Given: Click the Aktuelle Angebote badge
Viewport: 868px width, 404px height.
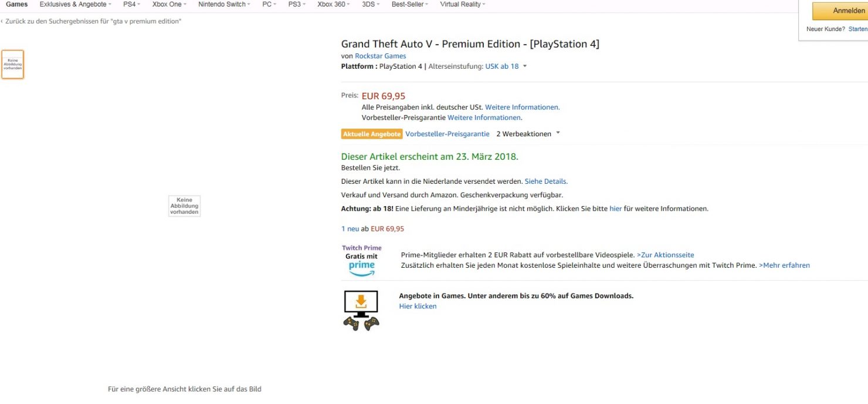Looking at the screenshot, I should click(371, 134).
